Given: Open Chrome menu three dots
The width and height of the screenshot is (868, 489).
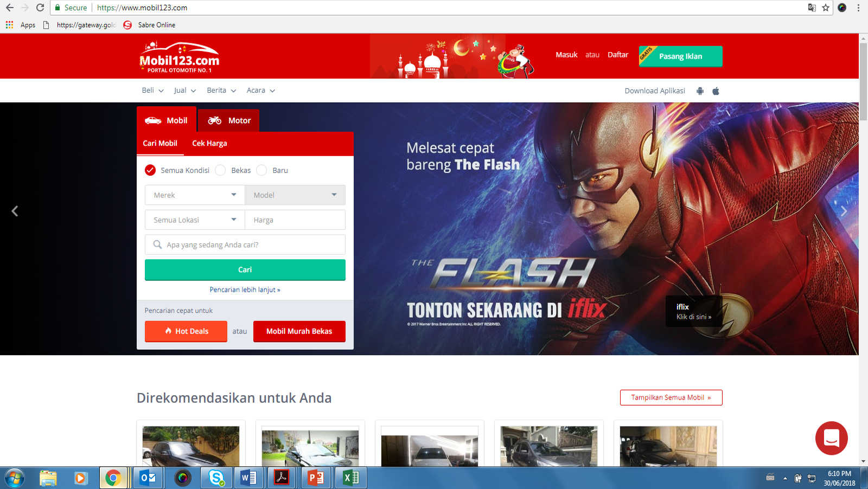Looking at the screenshot, I should [x=858, y=8].
